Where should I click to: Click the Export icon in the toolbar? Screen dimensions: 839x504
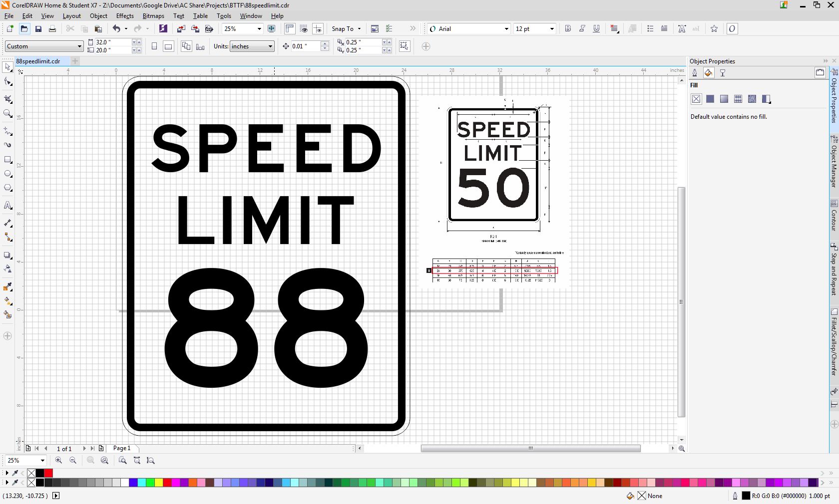point(195,29)
